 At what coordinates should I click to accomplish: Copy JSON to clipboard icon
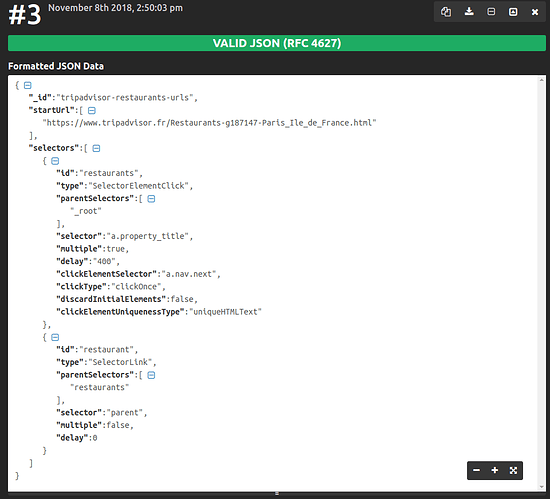pyautogui.click(x=446, y=12)
